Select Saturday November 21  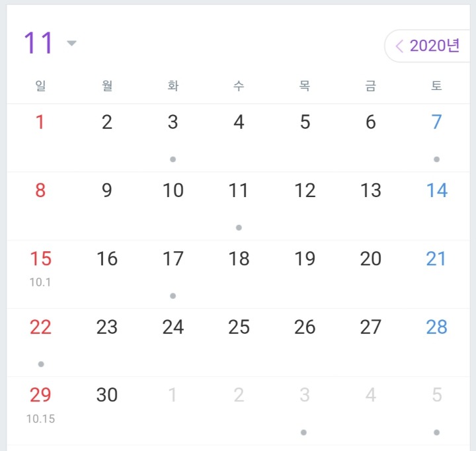(x=436, y=259)
